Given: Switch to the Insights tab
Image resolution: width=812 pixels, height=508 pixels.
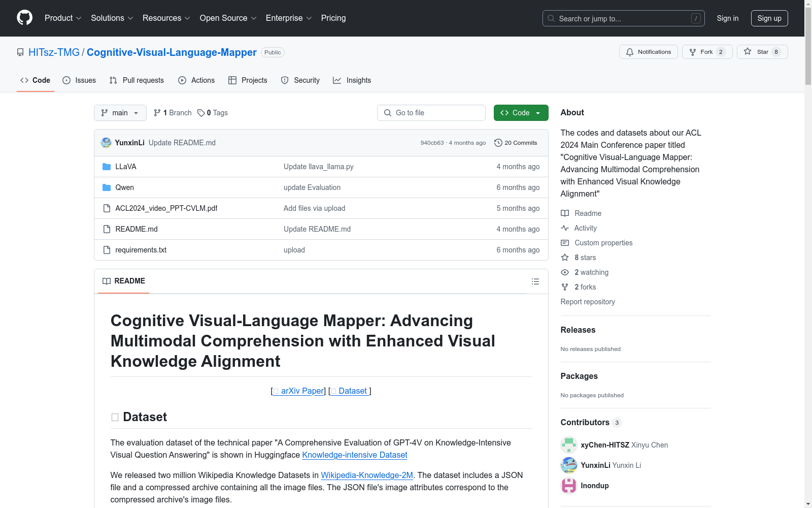Looking at the screenshot, I should (x=352, y=80).
